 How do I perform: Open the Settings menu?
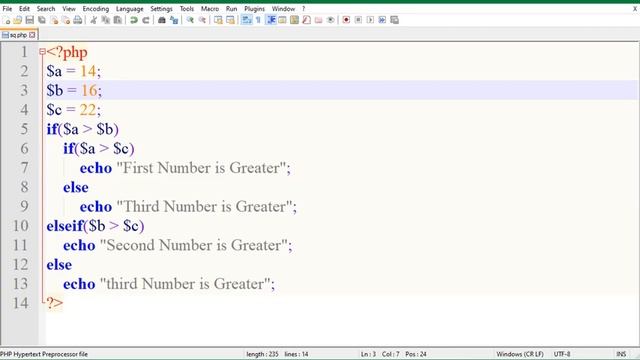[x=161, y=9]
